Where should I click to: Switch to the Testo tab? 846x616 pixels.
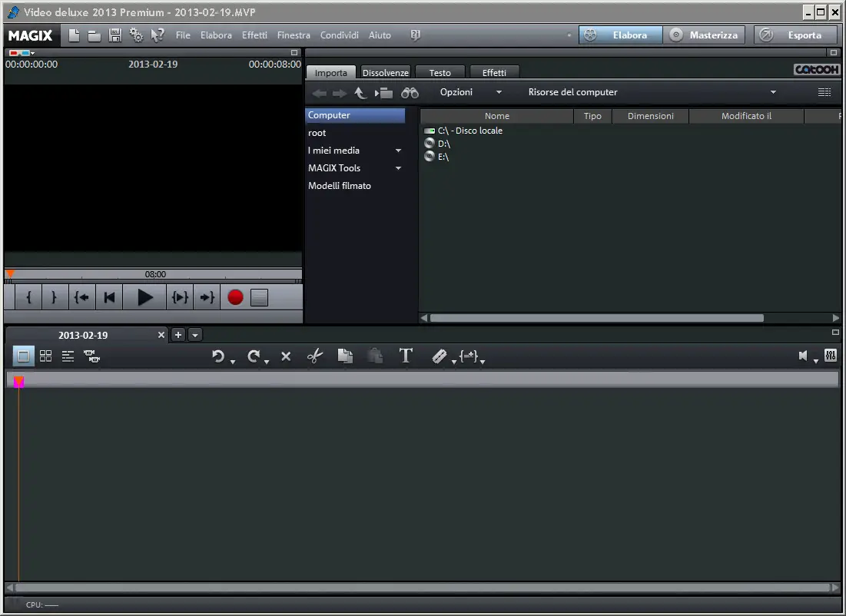440,72
